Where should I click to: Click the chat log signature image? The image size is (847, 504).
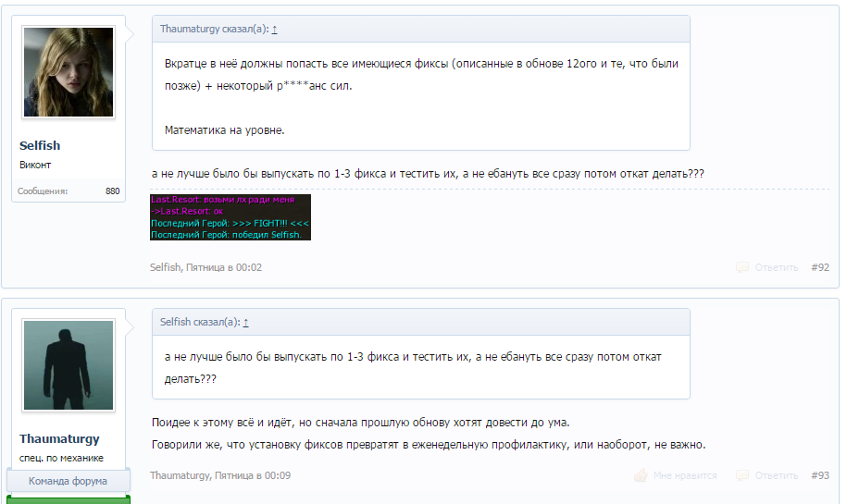point(230,217)
